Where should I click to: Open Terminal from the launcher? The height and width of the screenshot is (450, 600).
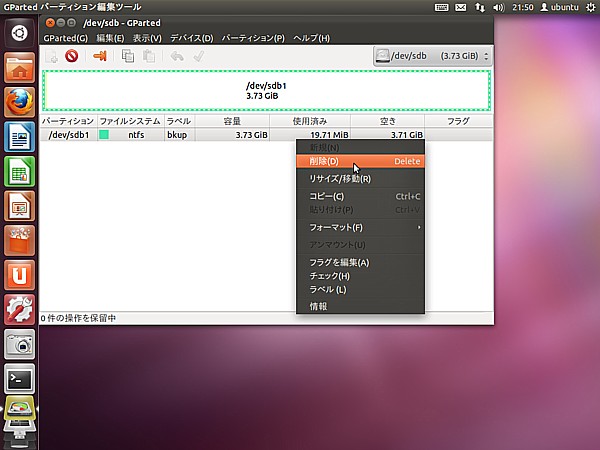[19, 379]
